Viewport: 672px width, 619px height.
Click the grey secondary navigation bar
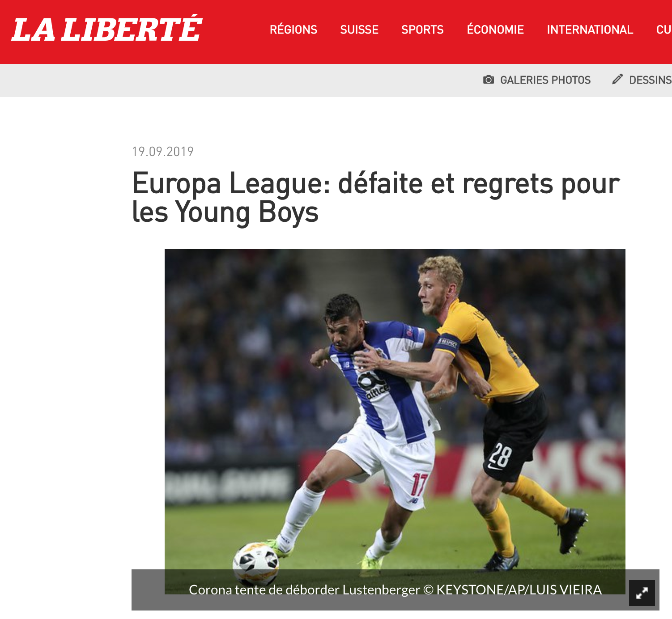click(336, 81)
